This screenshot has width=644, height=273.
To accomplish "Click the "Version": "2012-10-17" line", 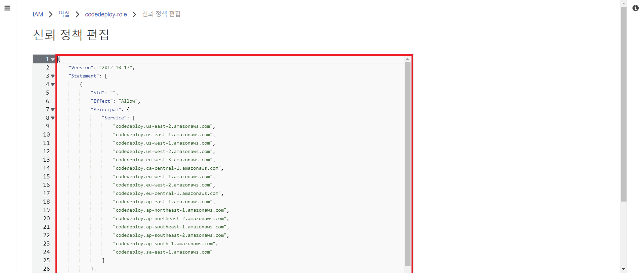I will point(102,68).
